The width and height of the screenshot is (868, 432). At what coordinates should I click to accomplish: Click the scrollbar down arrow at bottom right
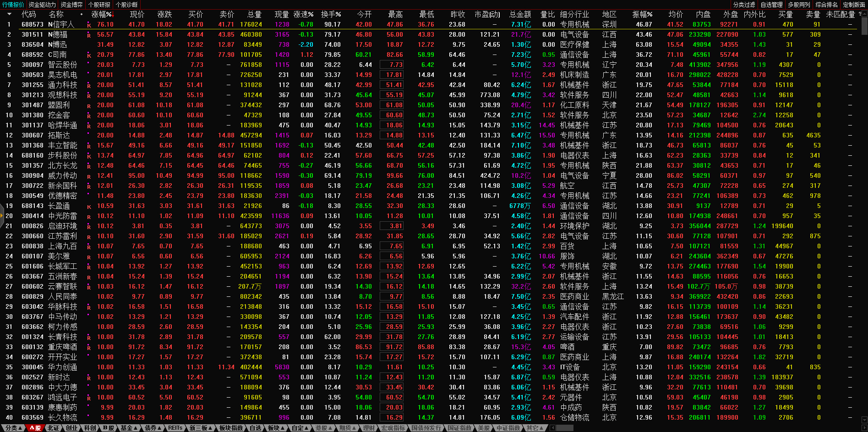[x=864, y=420]
